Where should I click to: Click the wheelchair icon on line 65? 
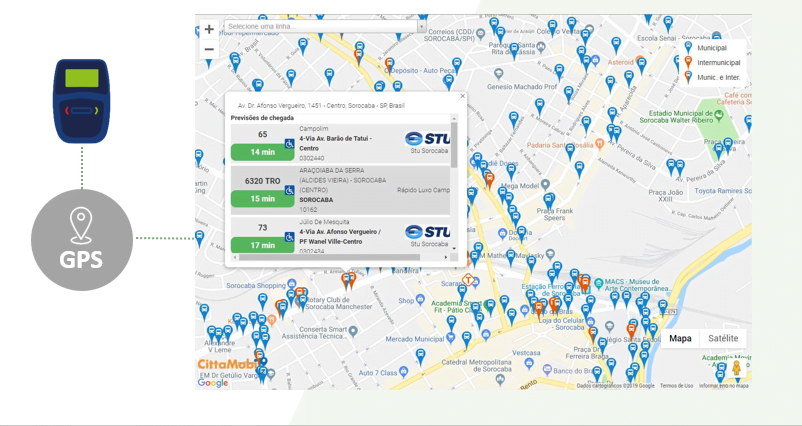(289, 143)
